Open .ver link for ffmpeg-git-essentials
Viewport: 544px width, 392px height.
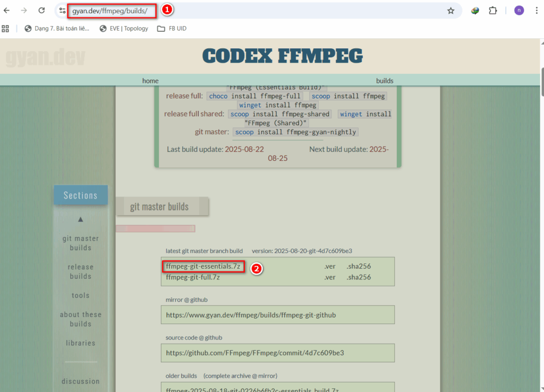coord(329,267)
